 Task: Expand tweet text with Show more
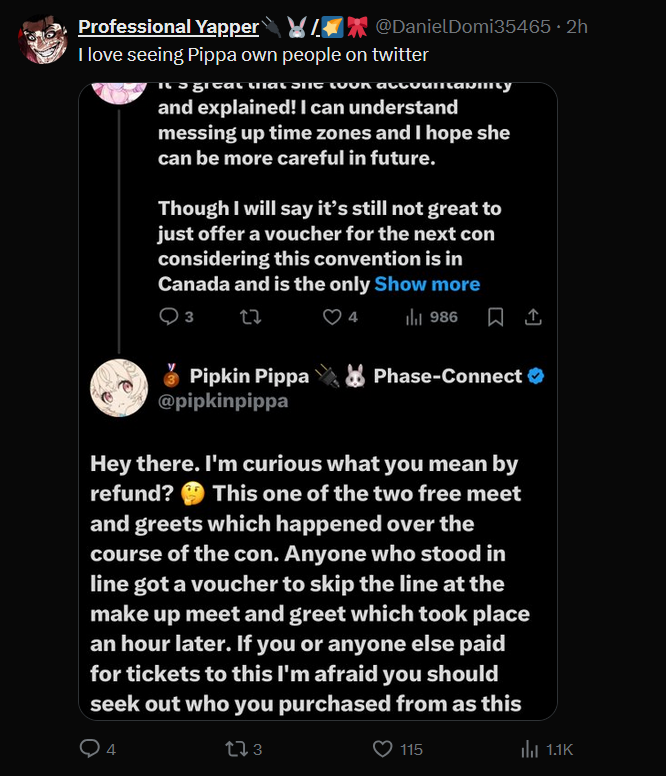(x=427, y=284)
